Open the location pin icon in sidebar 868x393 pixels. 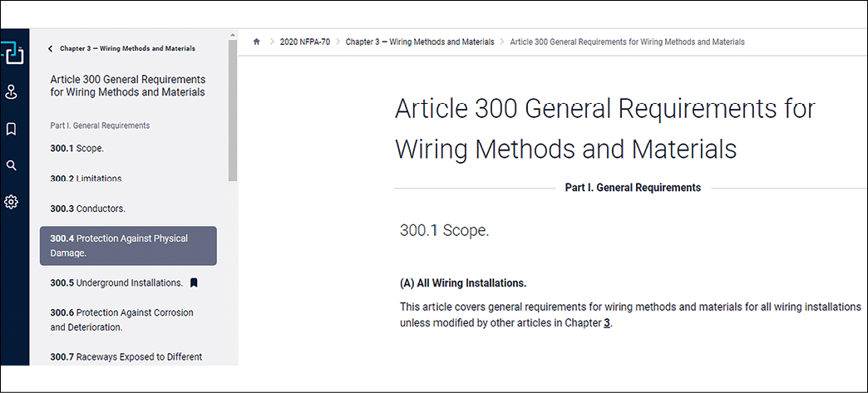pos(12,92)
